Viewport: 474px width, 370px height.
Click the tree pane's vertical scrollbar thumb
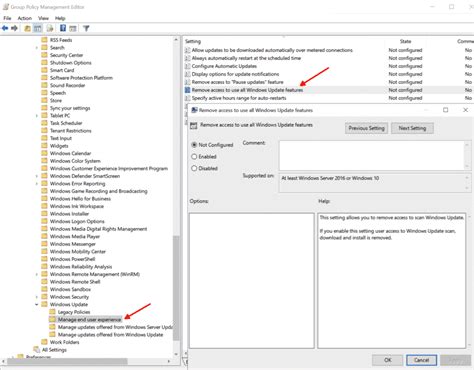(x=176, y=287)
